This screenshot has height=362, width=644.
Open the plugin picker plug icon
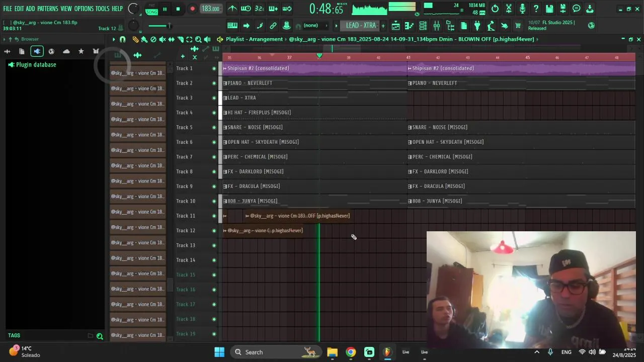coord(477,26)
